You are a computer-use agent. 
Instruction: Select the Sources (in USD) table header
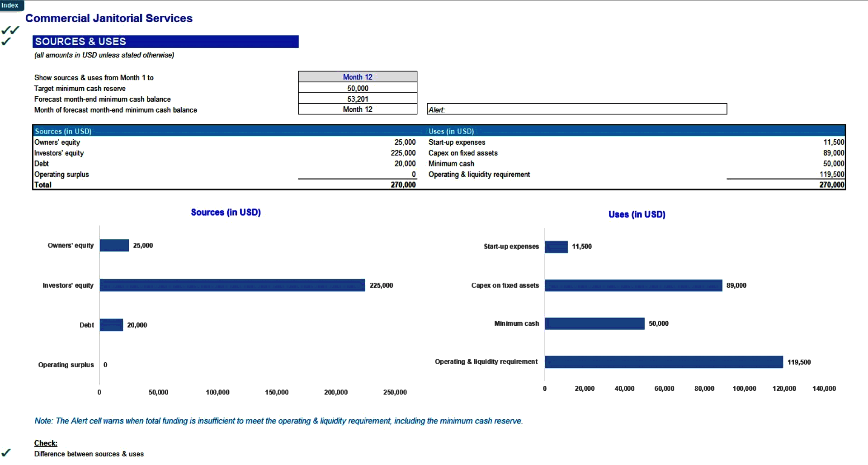(63, 131)
